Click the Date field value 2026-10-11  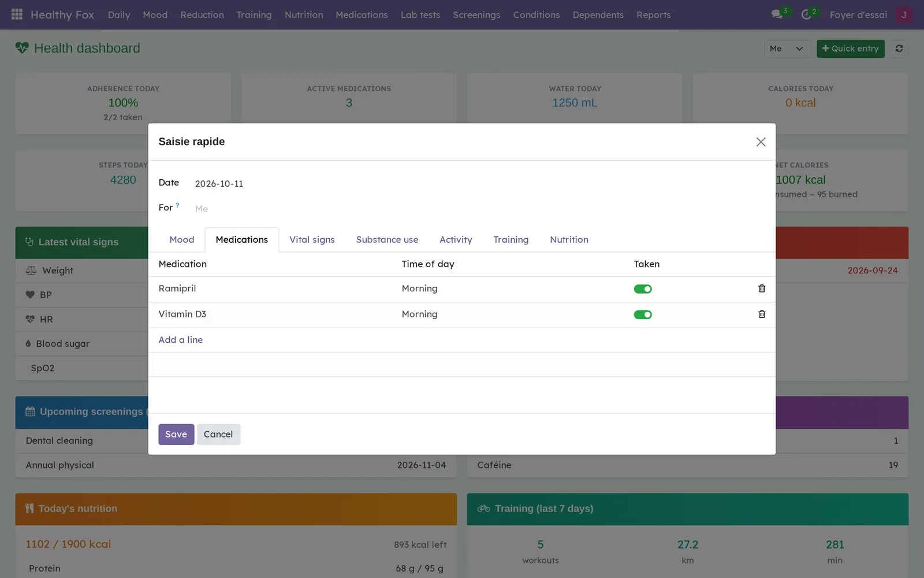click(x=219, y=184)
